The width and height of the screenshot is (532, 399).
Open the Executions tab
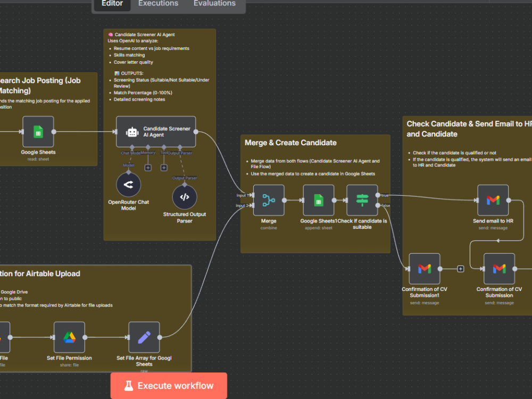(x=158, y=4)
